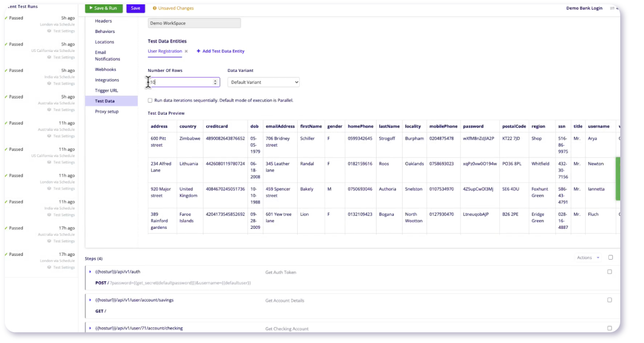Open the Actions dropdown for steps
The width and height of the screenshot is (644, 343).
(588, 258)
